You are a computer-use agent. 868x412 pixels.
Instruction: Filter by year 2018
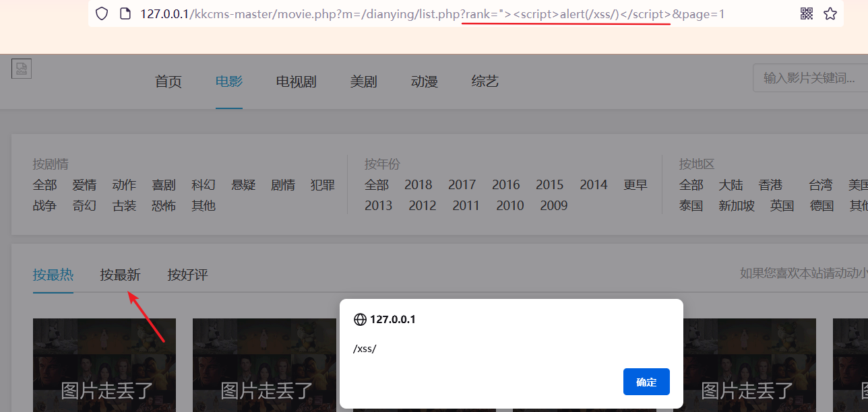[x=418, y=184]
